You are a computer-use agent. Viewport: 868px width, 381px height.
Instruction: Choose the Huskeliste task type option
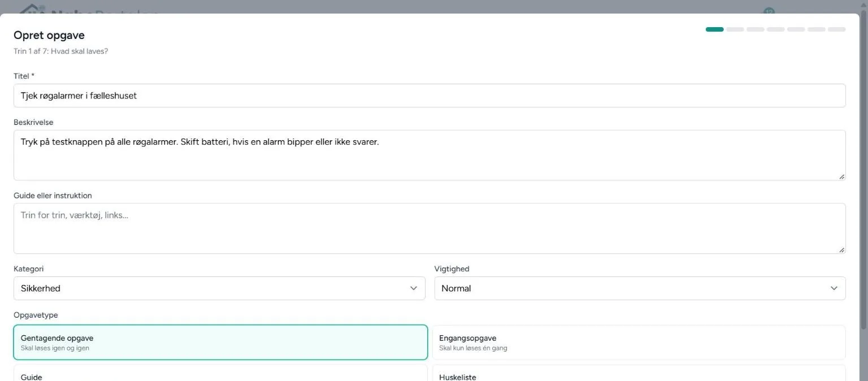point(639,373)
